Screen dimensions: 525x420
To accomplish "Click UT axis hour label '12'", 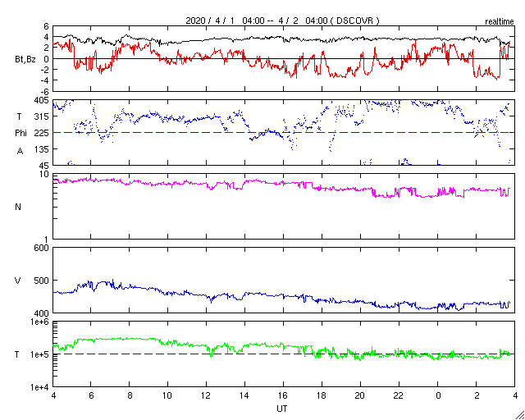I will tap(206, 395).
